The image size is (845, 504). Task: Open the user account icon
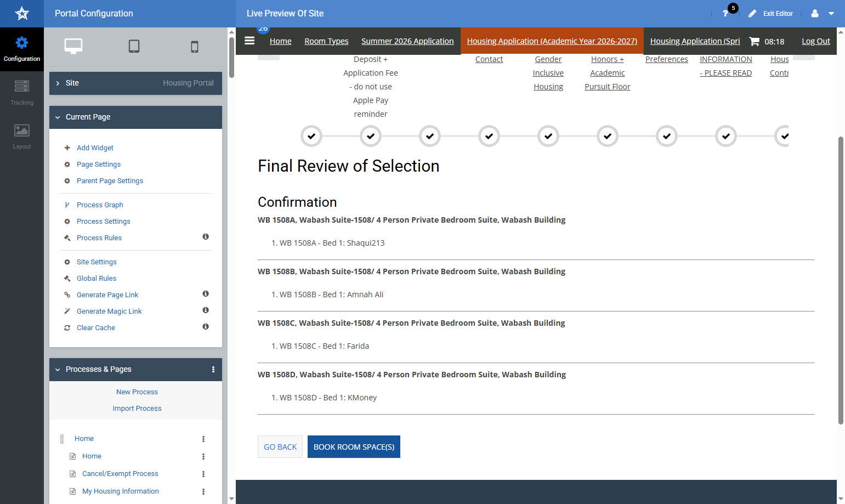(x=815, y=13)
